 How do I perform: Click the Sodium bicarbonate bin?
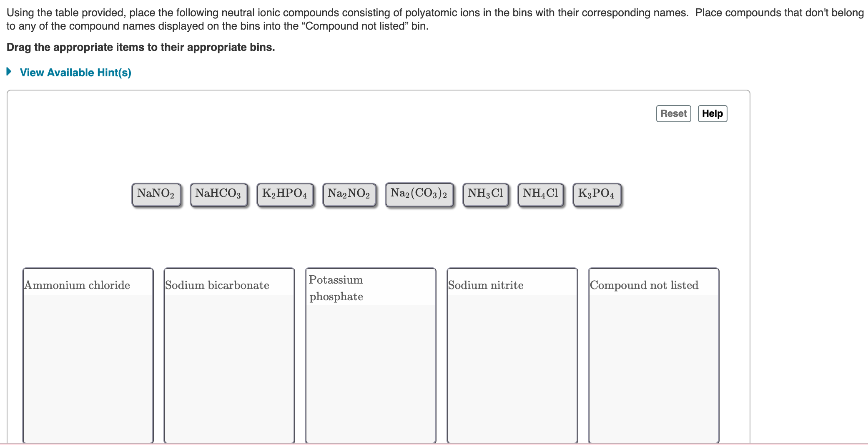click(229, 354)
